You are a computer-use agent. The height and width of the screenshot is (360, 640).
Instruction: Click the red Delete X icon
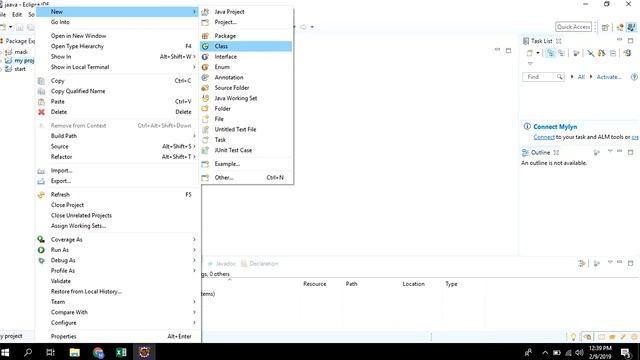pos(41,112)
